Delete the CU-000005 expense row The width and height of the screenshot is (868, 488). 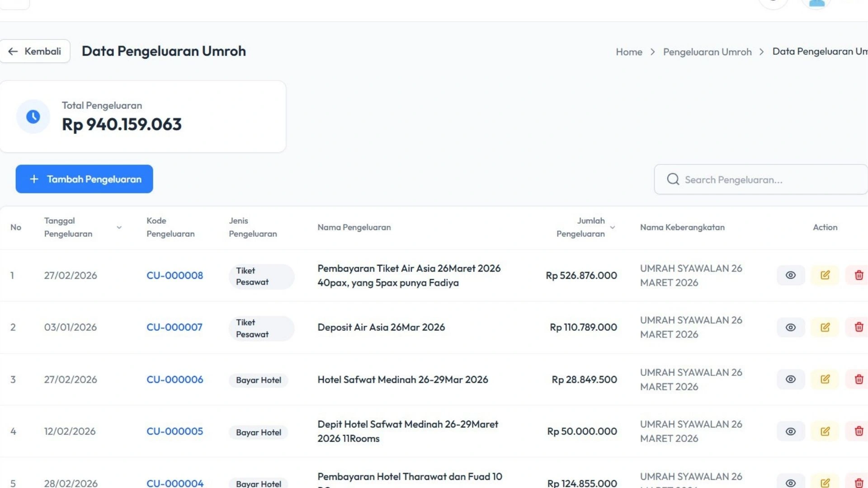(x=859, y=431)
